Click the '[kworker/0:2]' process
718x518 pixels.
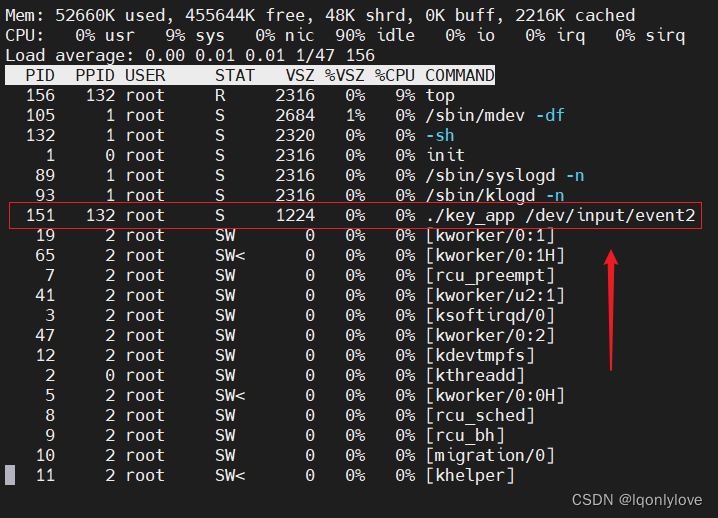pos(490,336)
